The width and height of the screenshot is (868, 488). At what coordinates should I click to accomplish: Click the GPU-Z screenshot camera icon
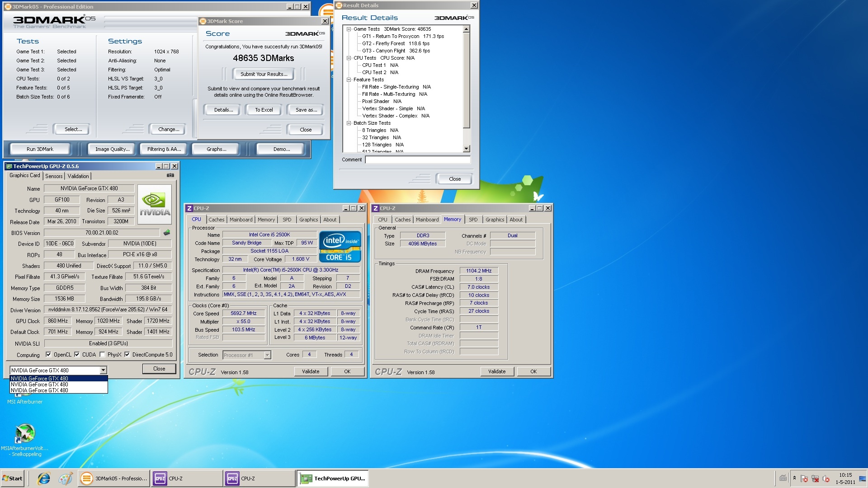pyautogui.click(x=170, y=175)
